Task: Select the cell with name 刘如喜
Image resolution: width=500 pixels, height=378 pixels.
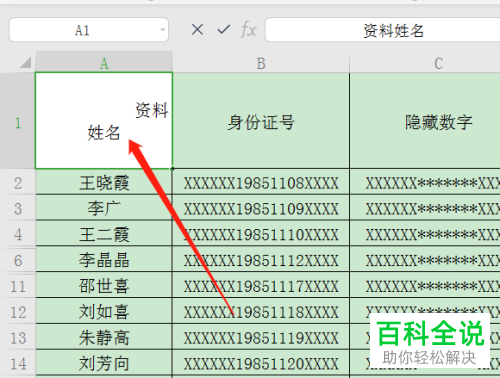Action: pos(104,311)
